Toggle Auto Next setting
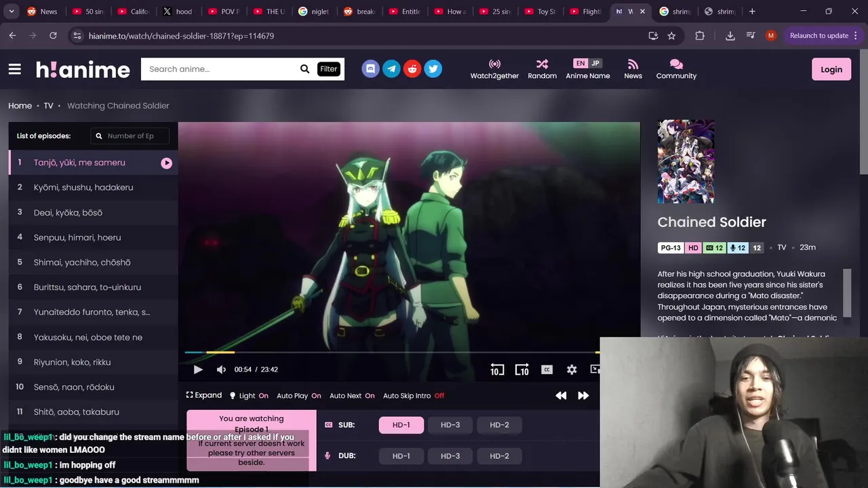 352,396
